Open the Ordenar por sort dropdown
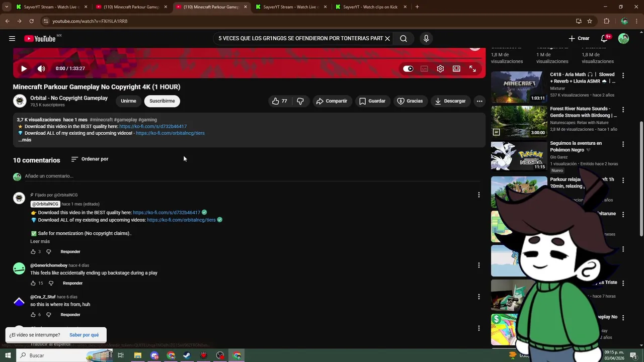Screen dimensions: 644x362 click(x=90, y=159)
